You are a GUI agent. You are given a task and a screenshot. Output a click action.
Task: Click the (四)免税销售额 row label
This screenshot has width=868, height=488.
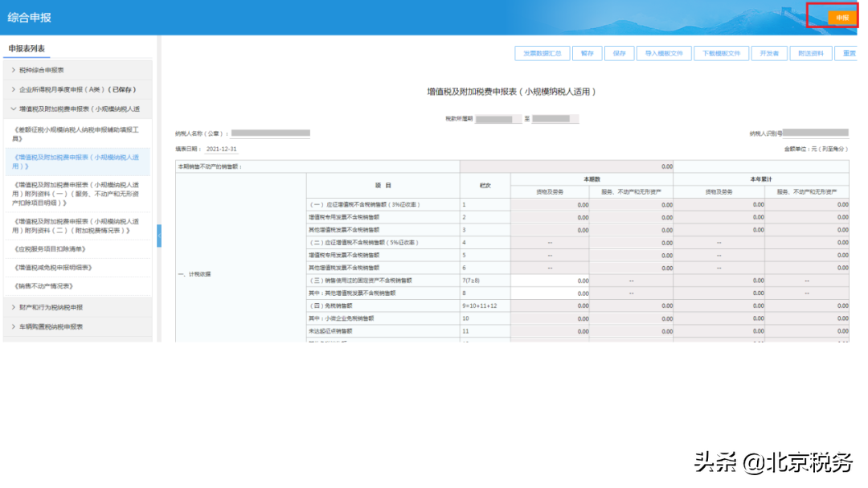pyautogui.click(x=330, y=306)
